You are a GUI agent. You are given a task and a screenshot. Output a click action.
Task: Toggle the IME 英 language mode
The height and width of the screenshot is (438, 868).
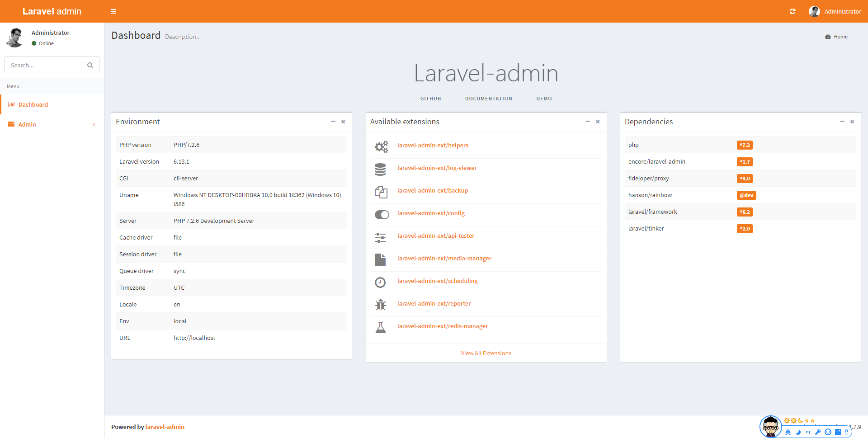(x=788, y=432)
